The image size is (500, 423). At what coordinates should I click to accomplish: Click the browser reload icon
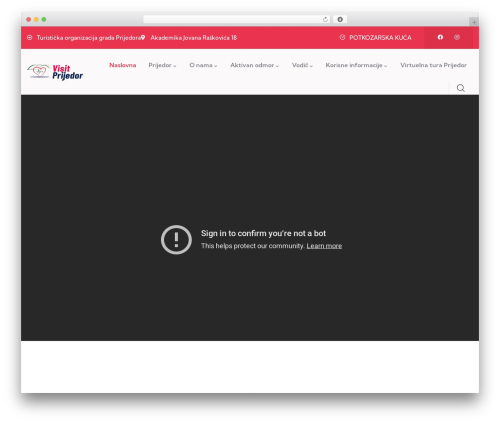click(325, 19)
